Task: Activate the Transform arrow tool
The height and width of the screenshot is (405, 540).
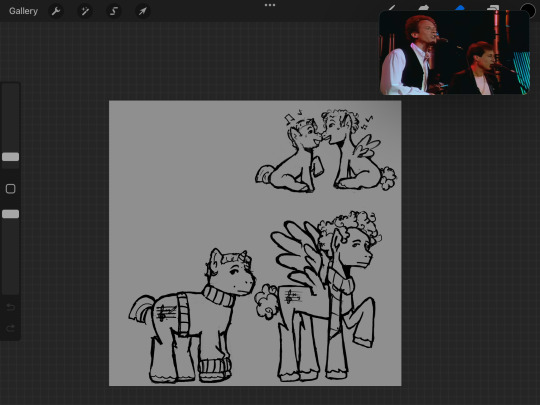Action: [x=143, y=11]
